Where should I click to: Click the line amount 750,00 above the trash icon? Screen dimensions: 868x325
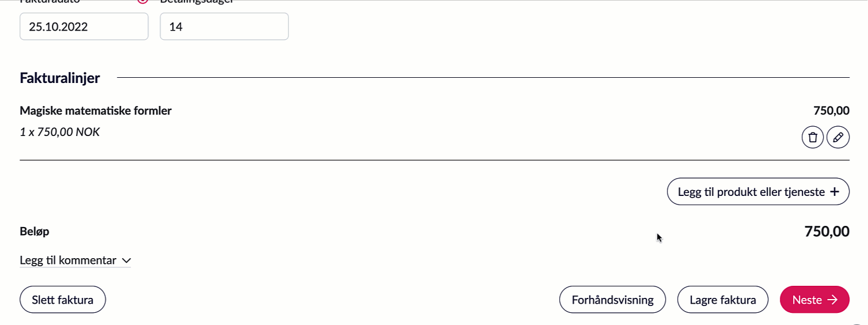pyautogui.click(x=831, y=111)
